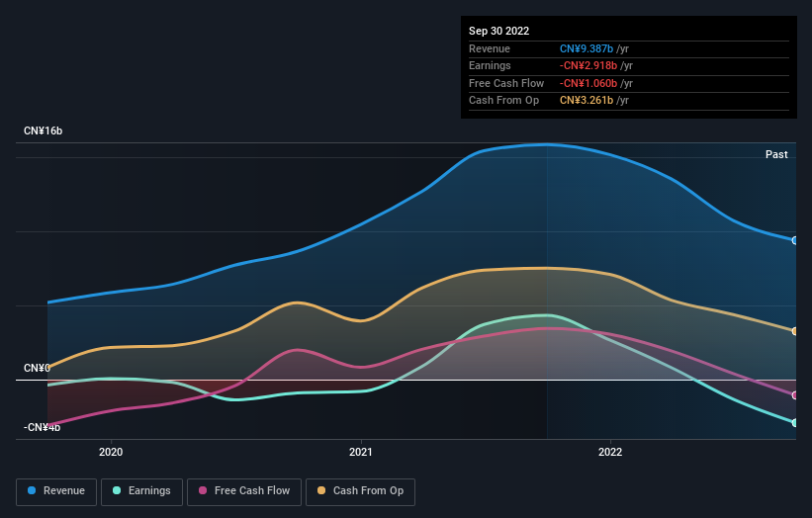The image size is (812, 518).
Task: Toggle Free Cash Flow legend item
Action: click(244, 491)
